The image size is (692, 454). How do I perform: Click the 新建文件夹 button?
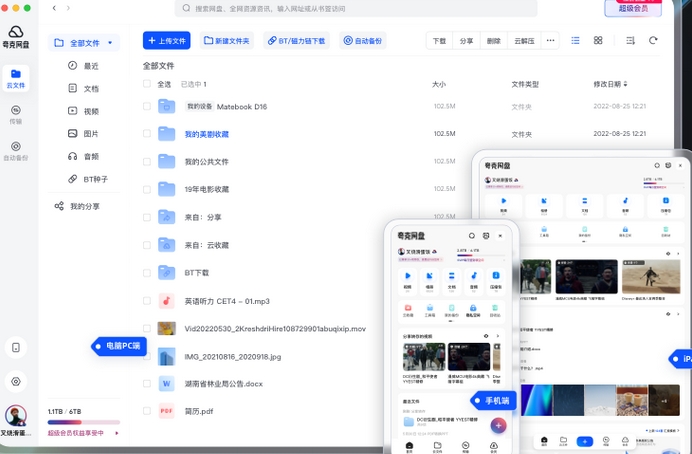tap(227, 41)
